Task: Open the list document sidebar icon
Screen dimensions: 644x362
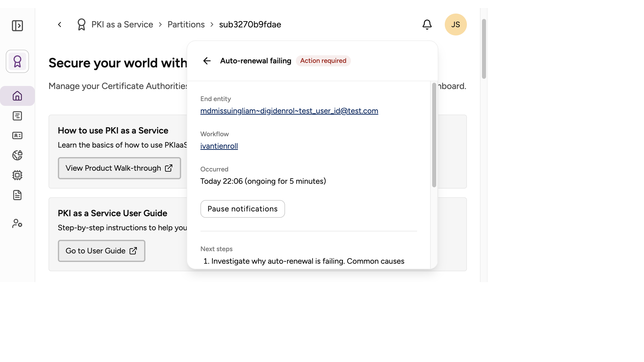Action: (x=17, y=116)
